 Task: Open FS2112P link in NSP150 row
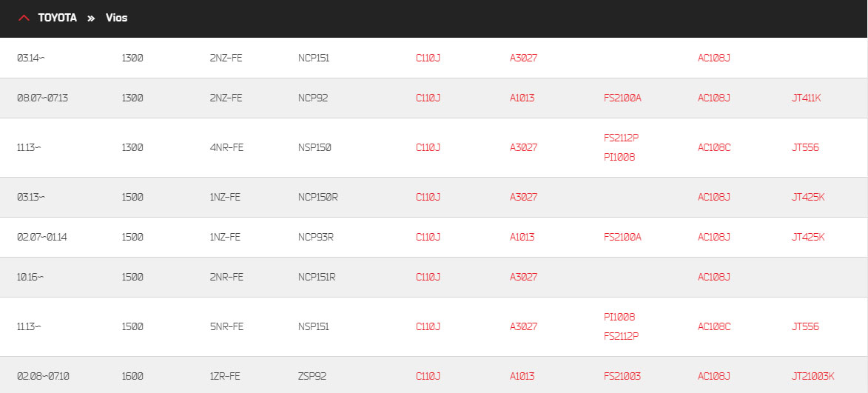point(622,138)
